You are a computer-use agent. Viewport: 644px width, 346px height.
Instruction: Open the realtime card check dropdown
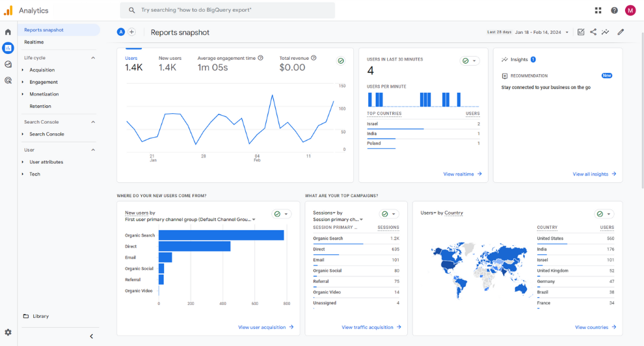pos(470,60)
